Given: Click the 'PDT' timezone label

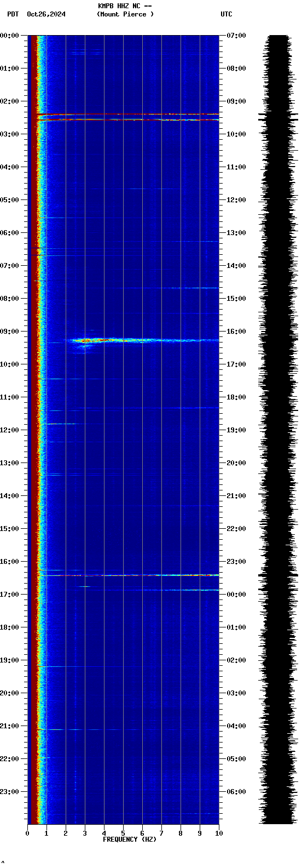Looking at the screenshot, I should pos(13,14).
